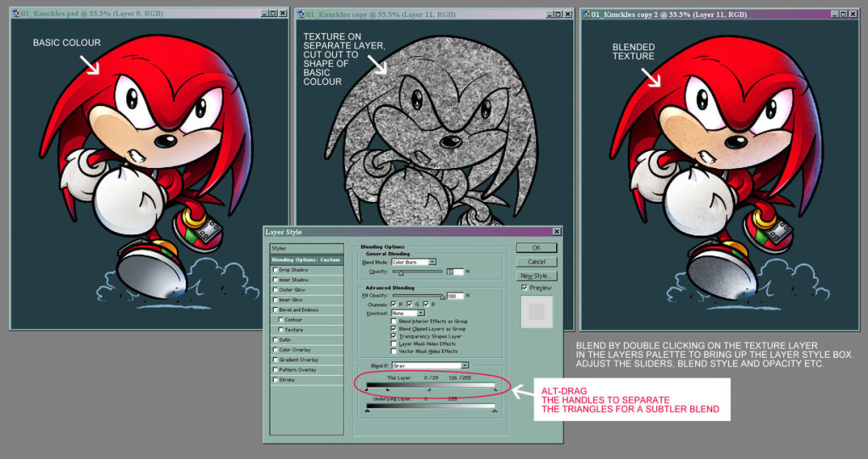Toggle the Preview checkbox

point(524,288)
